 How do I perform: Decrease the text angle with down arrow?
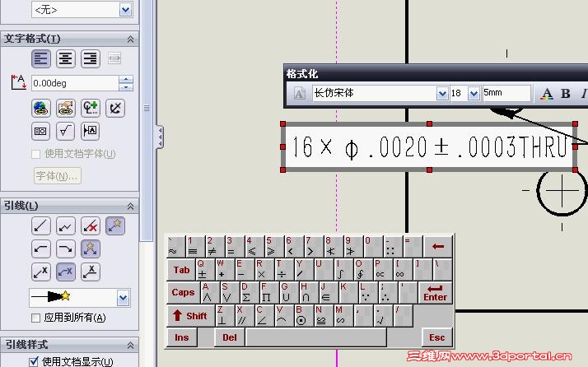tap(126, 87)
